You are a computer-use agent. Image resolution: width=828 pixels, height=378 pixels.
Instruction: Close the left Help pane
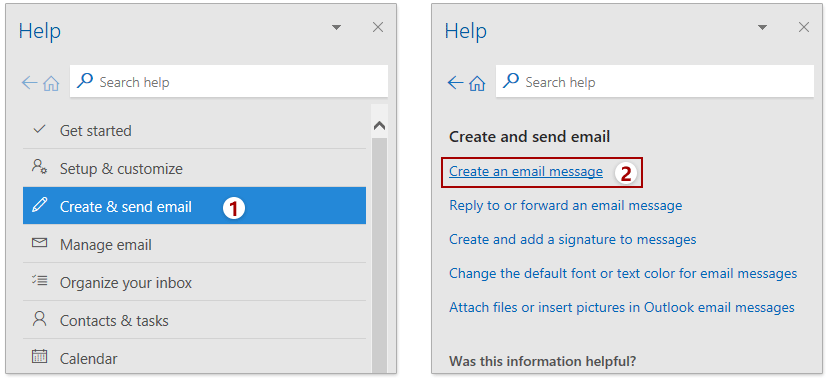(x=378, y=27)
